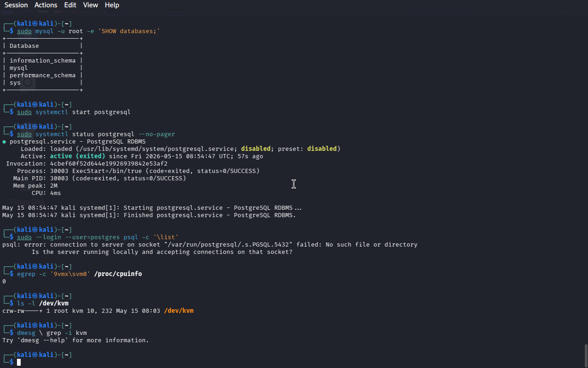Viewport: 588px width, 368px height.
Task: Open the Actions menu
Action: 46,5
